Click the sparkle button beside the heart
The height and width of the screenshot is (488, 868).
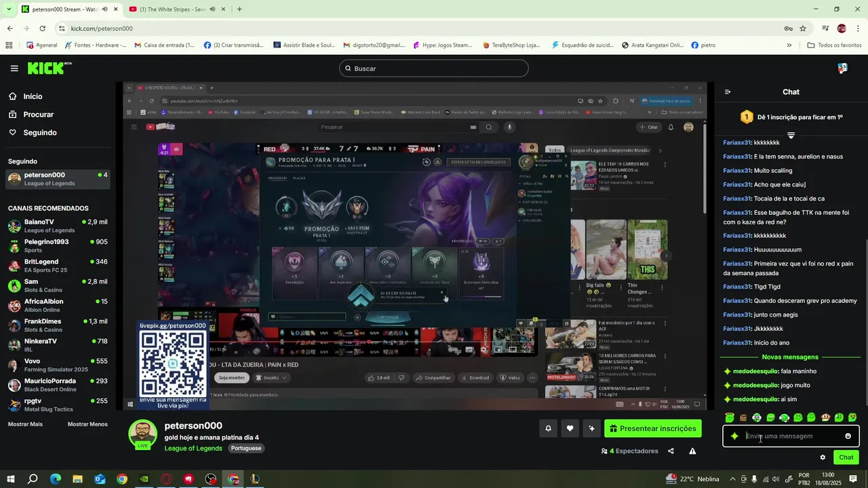591,428
